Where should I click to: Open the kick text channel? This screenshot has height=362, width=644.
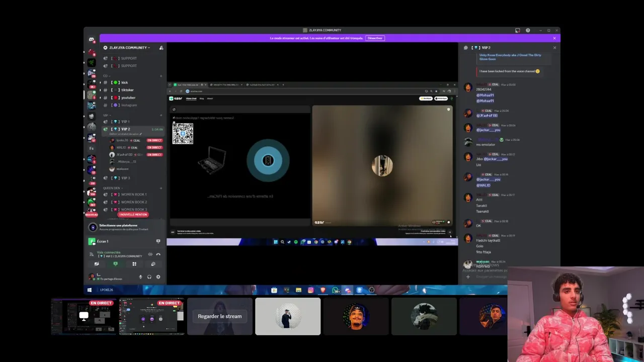coord(133,82)
